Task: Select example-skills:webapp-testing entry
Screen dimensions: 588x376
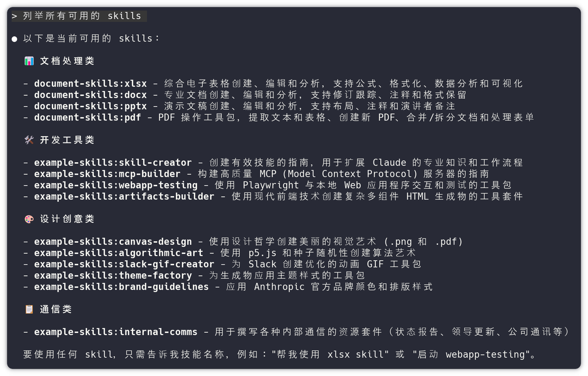Action: point(115,185)
